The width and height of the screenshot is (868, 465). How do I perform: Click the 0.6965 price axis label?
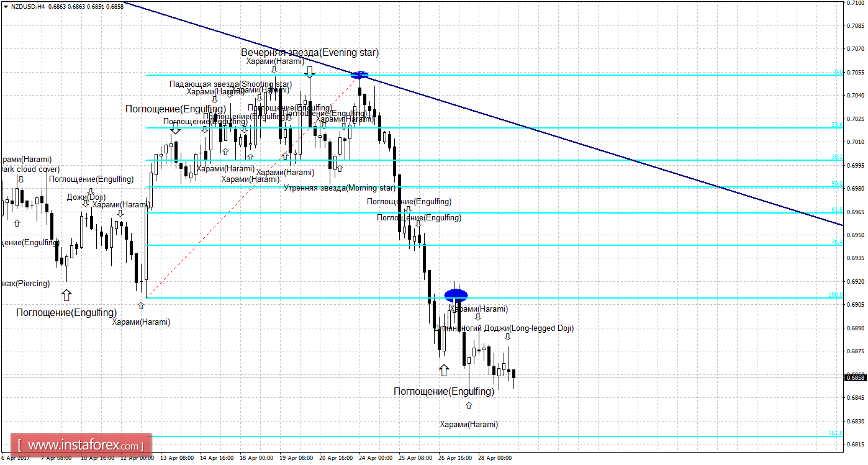pyautogui.click(x=856, y=212)
